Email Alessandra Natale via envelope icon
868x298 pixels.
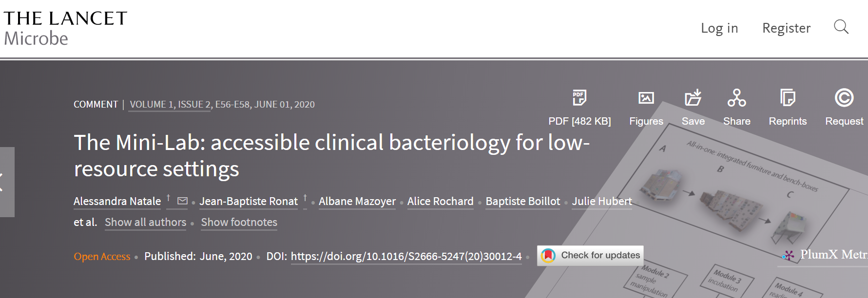click(x=182, y=201)
